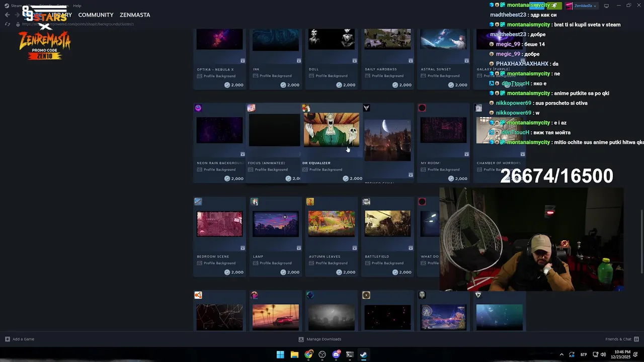The width and height of the screenshot is (644, 362).
Task: Click the store URL address field
Action: [x=78, y=24]
